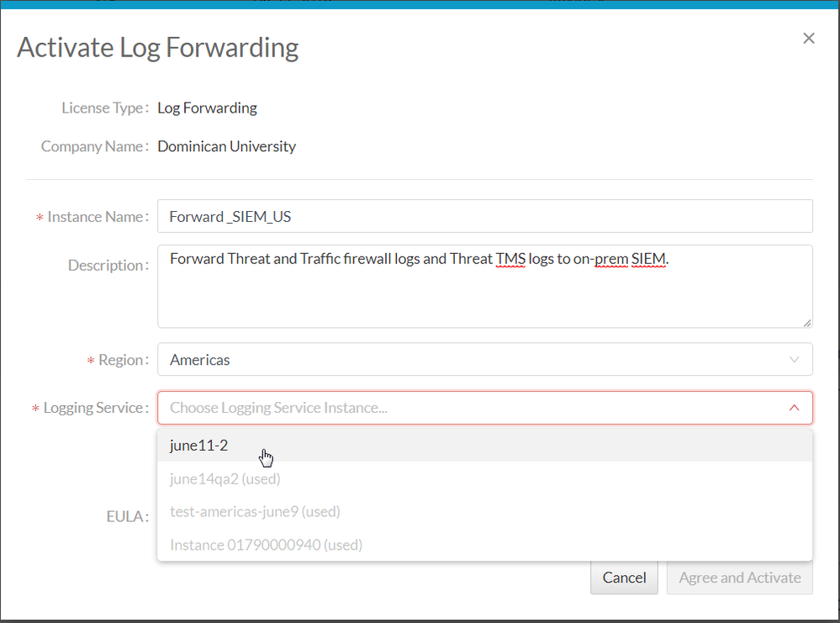This screenshot has height=623, width=840.
Task: Click the Instance Name text field
Action: [484, 216]
